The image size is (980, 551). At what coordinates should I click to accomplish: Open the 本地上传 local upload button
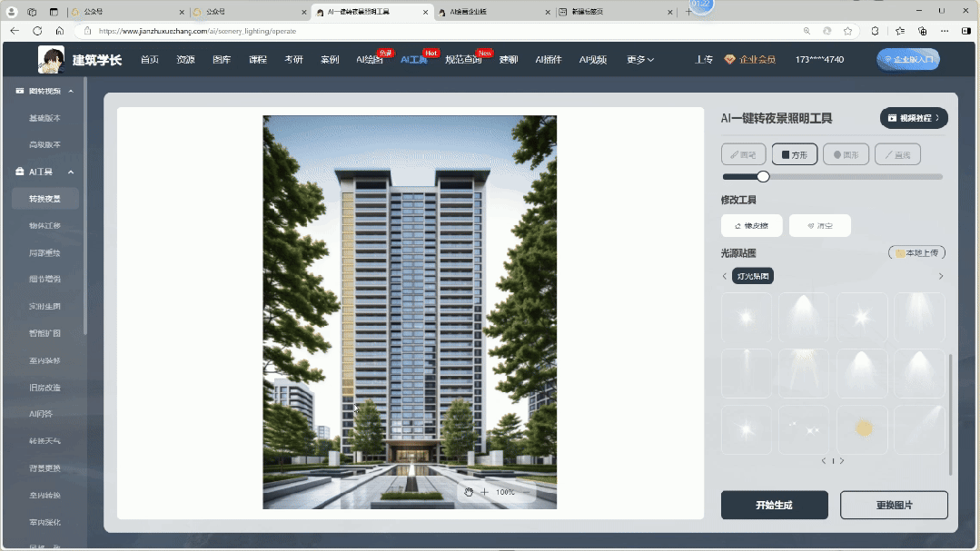pos(916,253)
